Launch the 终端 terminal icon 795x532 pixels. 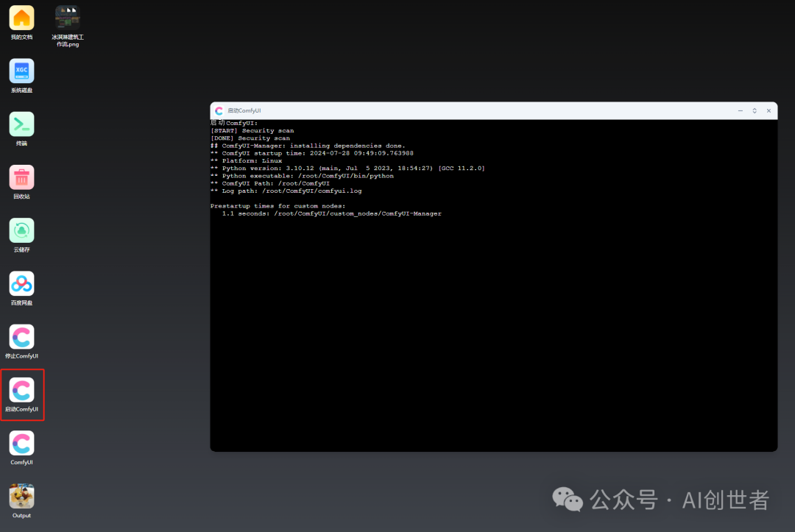21,124
